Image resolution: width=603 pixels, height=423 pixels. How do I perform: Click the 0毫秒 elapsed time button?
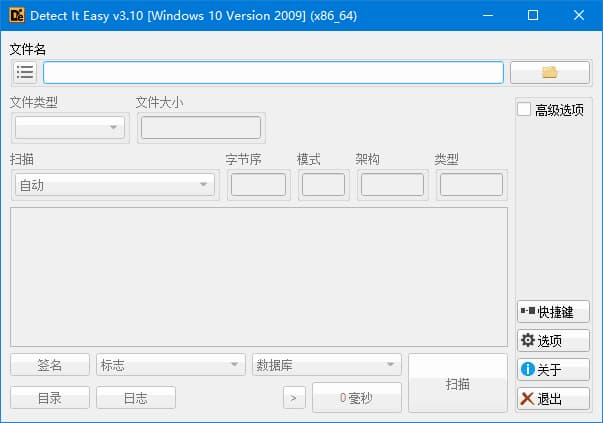[356, 398]
